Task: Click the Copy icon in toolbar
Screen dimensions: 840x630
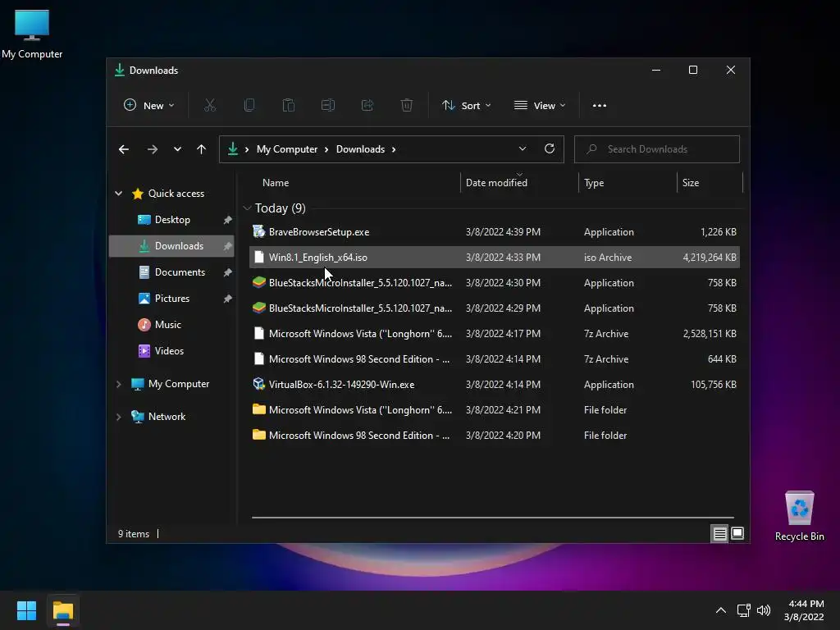Action: pyautogui.click(x=249, y=106)
